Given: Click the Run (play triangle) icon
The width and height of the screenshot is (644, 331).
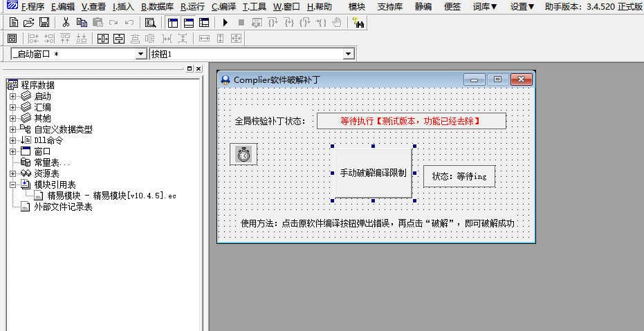Looking at the screenshot, I should click(x=226, y=22).
